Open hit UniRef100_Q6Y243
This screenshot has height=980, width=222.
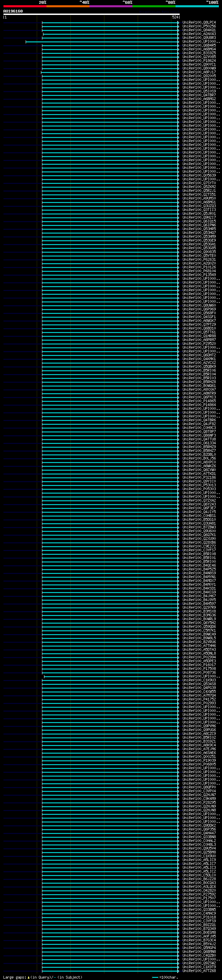tap(199, 504)
